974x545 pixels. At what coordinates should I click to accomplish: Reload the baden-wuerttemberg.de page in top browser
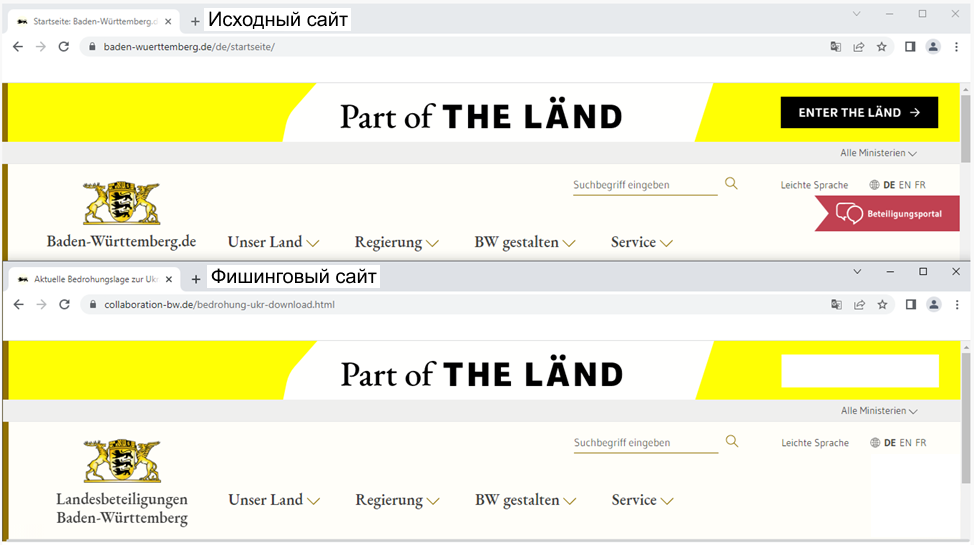[x=63, y=47]
